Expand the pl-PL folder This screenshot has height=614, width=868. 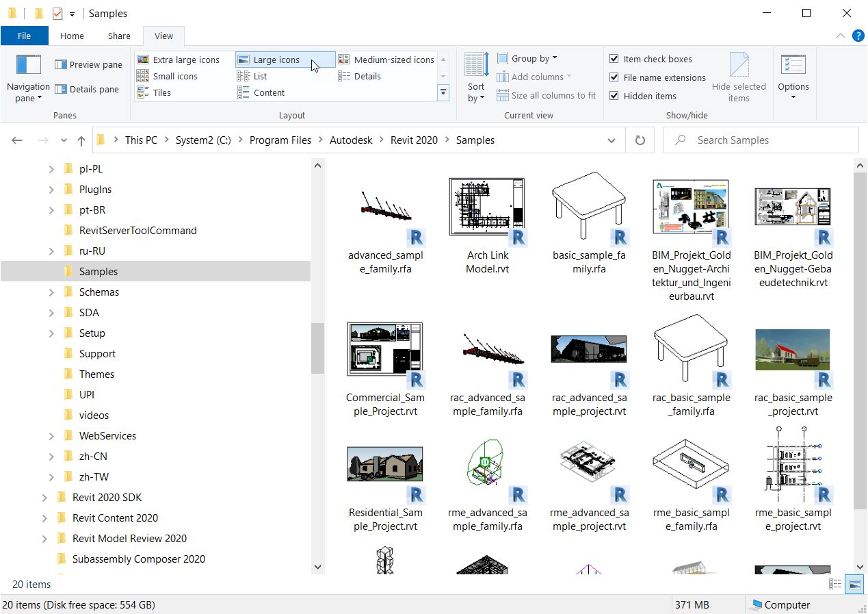click(x=51, y=169)
